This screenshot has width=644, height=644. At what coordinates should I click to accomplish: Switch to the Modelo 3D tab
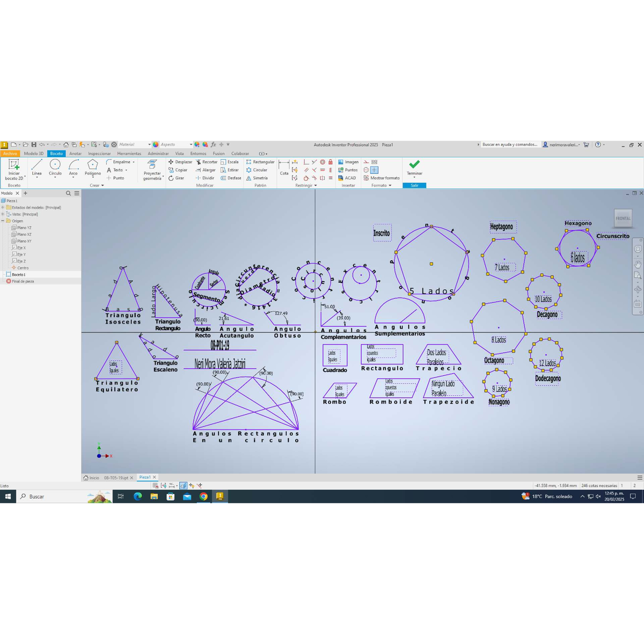point(34,153)
